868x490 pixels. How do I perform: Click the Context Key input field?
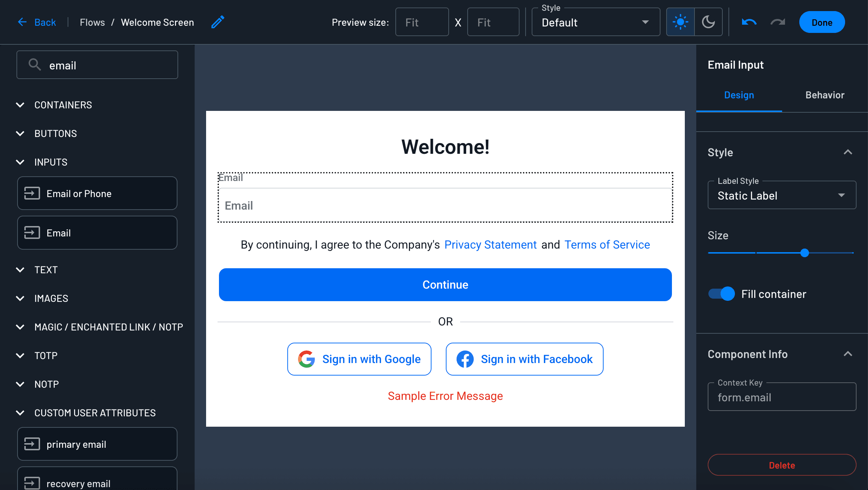(781, 397)
